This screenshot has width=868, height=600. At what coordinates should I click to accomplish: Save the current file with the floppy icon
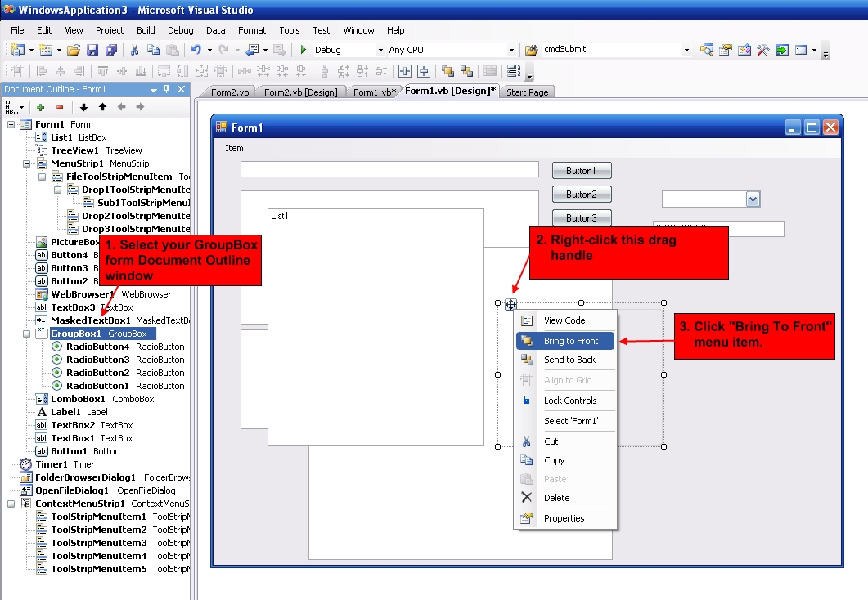(x=92, y=50)
